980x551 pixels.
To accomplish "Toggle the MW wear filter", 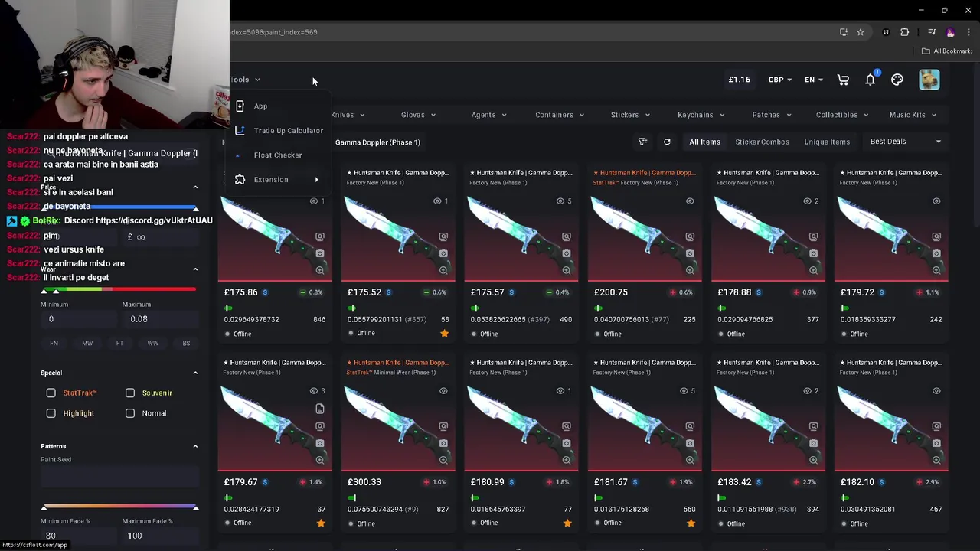I will pos(87,343).
